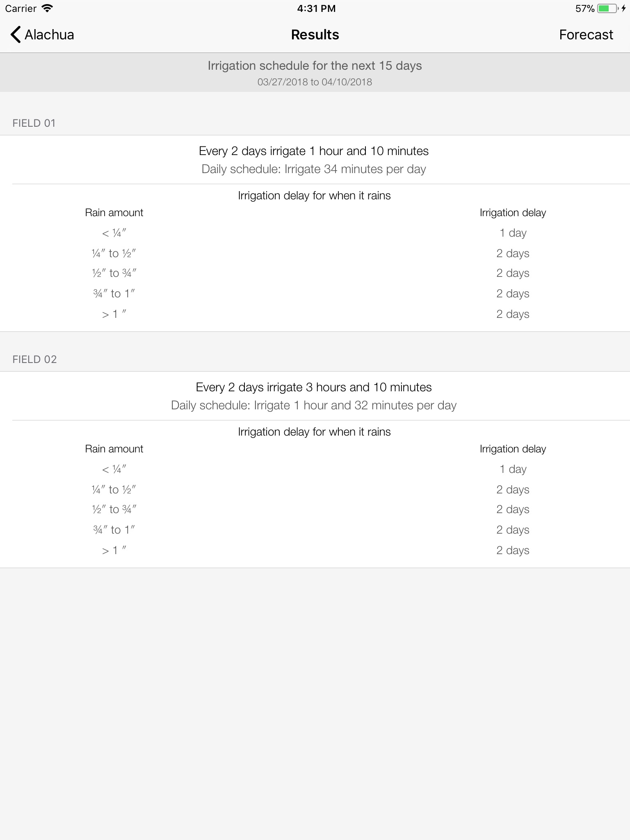Tap Field 02 'Irrigation delay' column header

(x=513, y=449)
